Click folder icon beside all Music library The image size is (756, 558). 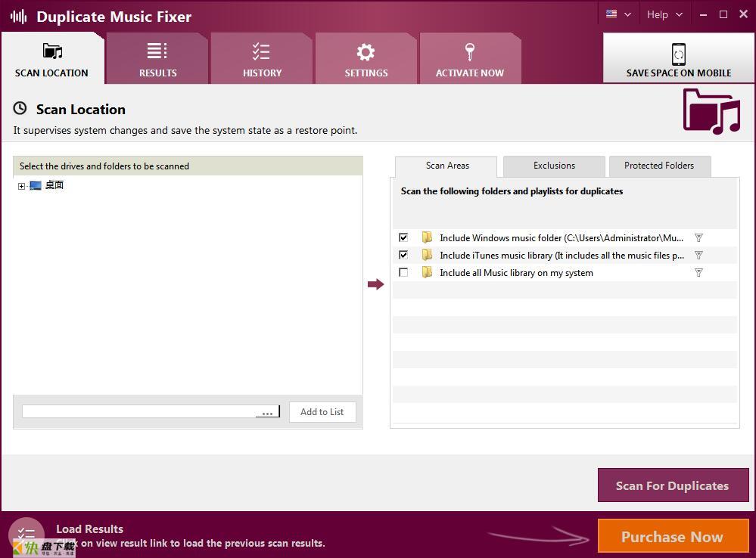[427, 272]
